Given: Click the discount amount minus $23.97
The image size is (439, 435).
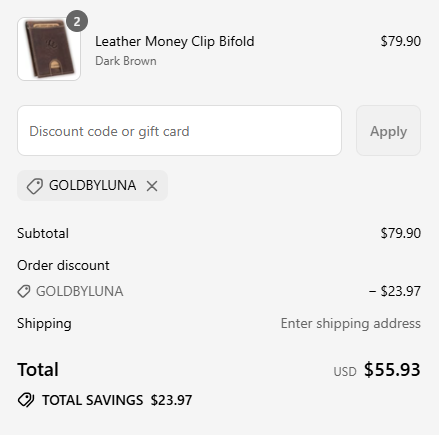Looking at the screenshot, I should [x=395, y=291].
